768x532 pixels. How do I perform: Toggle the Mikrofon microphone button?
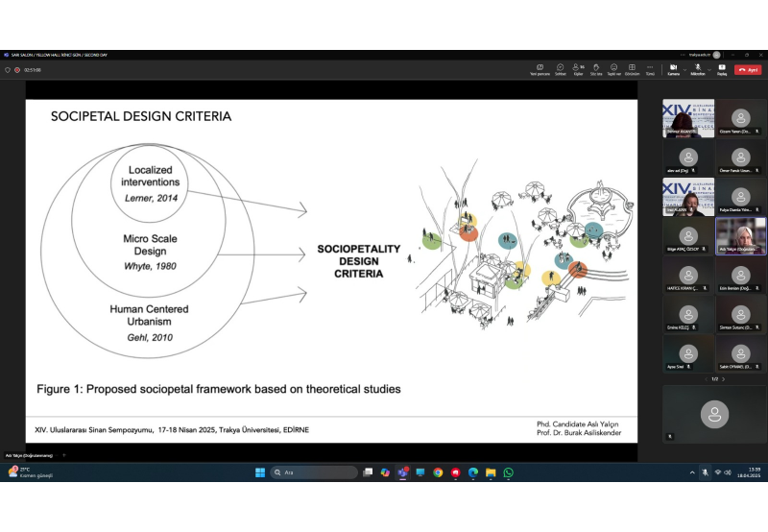click(698, 69)
